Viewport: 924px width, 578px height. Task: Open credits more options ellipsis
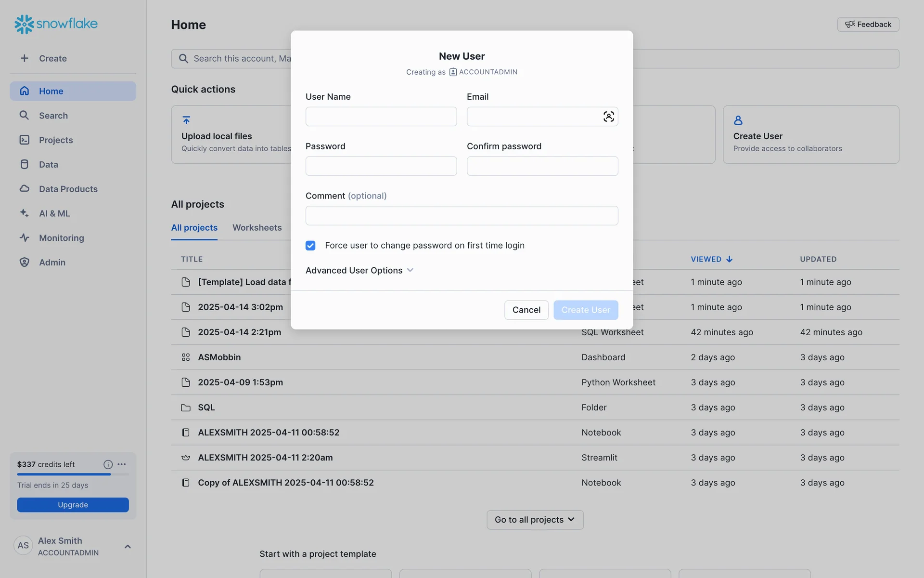pos(122,464)
